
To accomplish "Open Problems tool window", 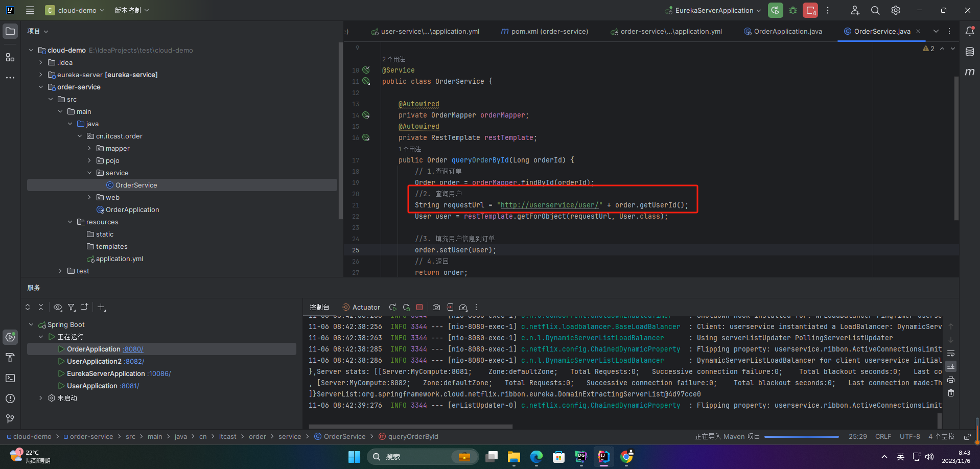I will 10,398.
